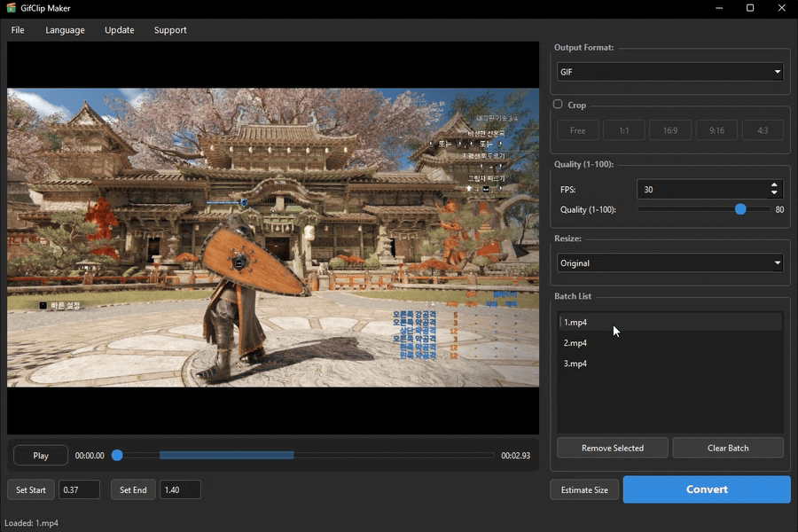Click the Remove Selected button
Screen dimensions: 798x532
[x=613, y=448]
